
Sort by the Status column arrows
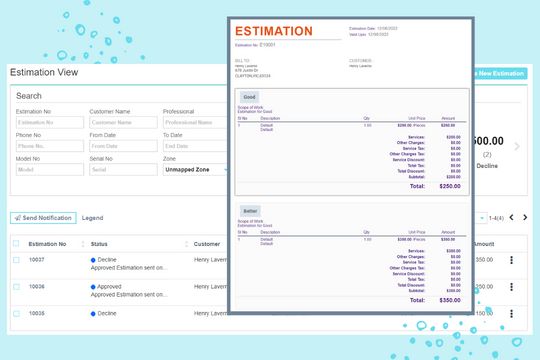point(186,244)
